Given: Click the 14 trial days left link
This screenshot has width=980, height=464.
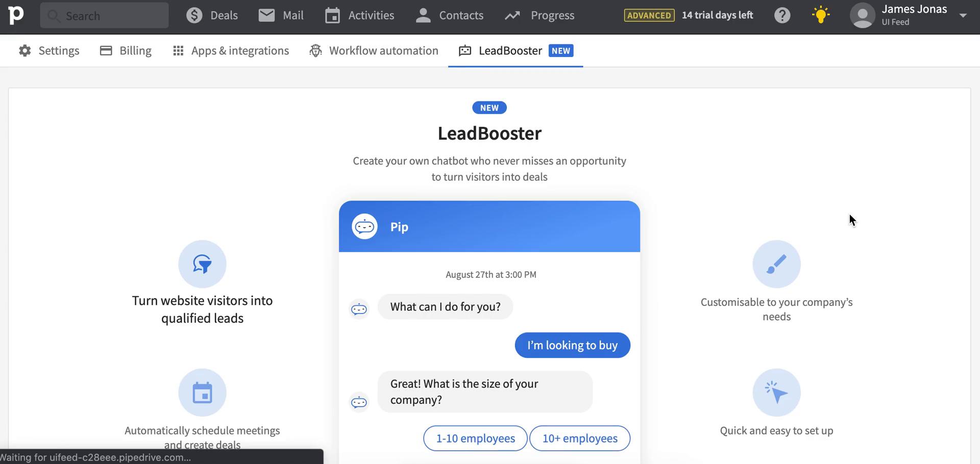Looking at the screenshot, I should (x=717, y=15).
